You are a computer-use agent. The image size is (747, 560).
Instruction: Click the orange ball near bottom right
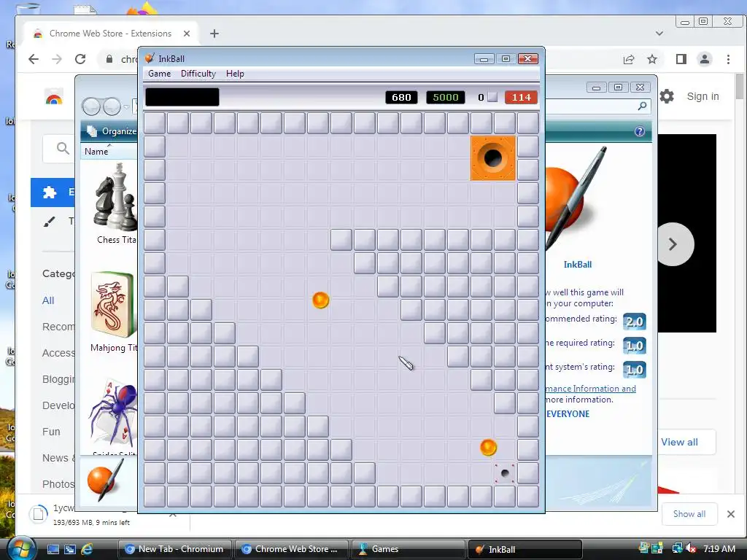click(488, 447)
